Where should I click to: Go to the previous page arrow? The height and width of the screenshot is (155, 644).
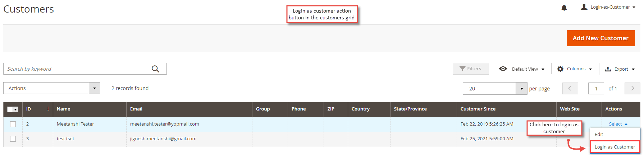[x=570, y=89]
